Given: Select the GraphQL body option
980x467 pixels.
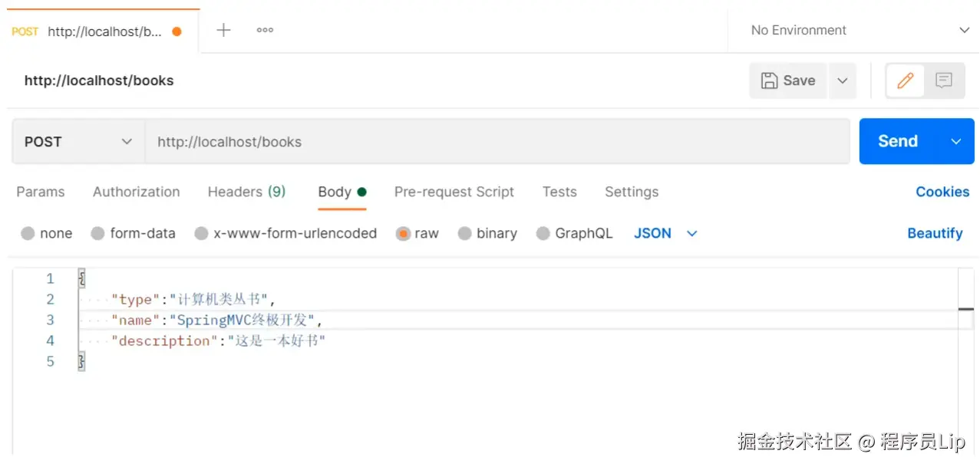Looking at the screenshot, I should [x=543, y=234].
